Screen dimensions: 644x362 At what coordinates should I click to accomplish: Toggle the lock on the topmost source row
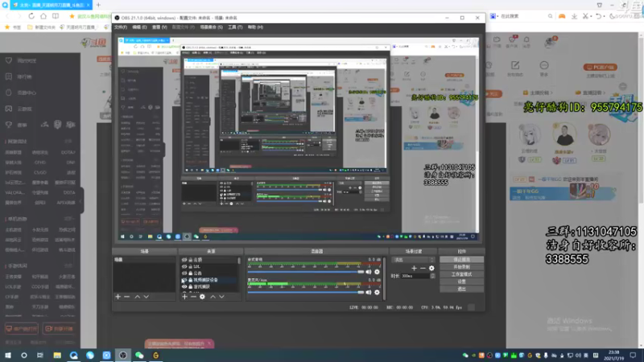tap(191, 260)
